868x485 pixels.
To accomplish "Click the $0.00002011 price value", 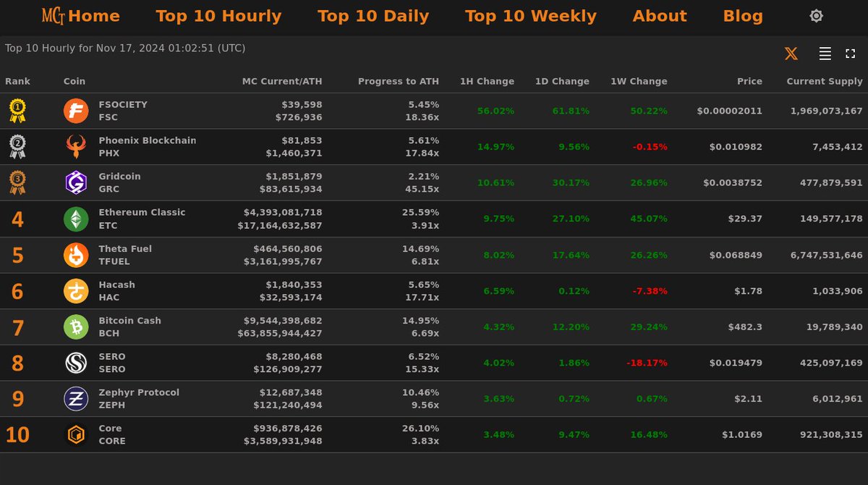I will 730,111.
